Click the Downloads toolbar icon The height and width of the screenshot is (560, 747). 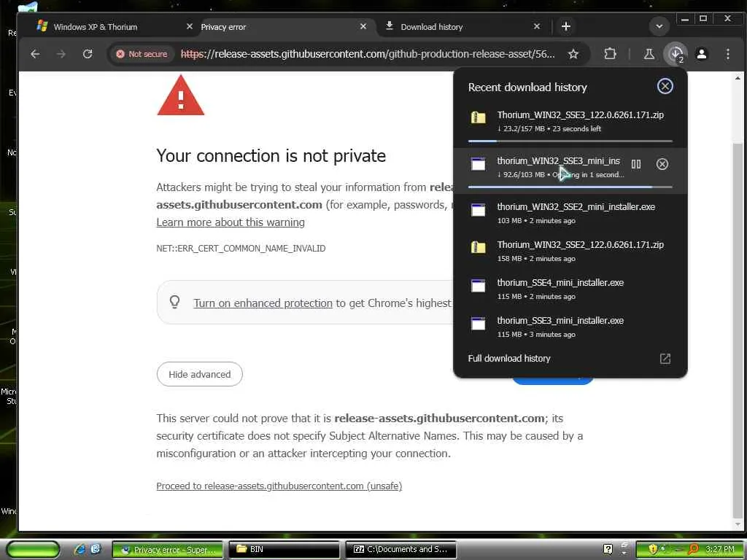click(x=676, y=54)
